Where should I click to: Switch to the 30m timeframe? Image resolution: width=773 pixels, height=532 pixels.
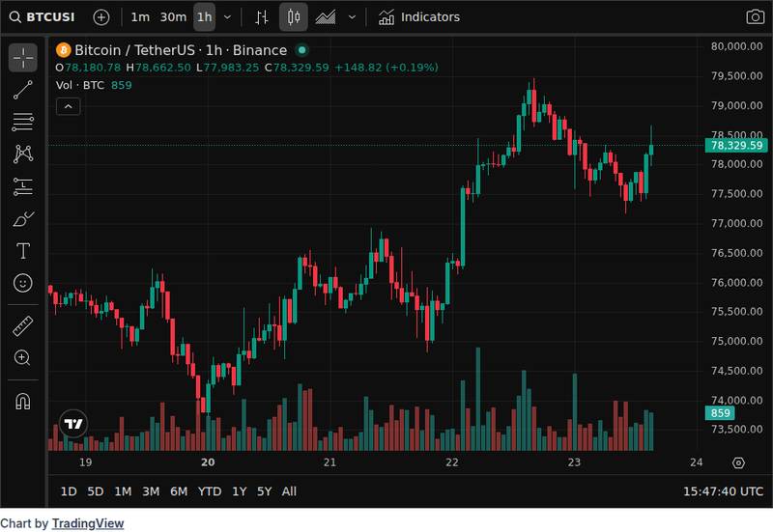(x=173, y=17)
